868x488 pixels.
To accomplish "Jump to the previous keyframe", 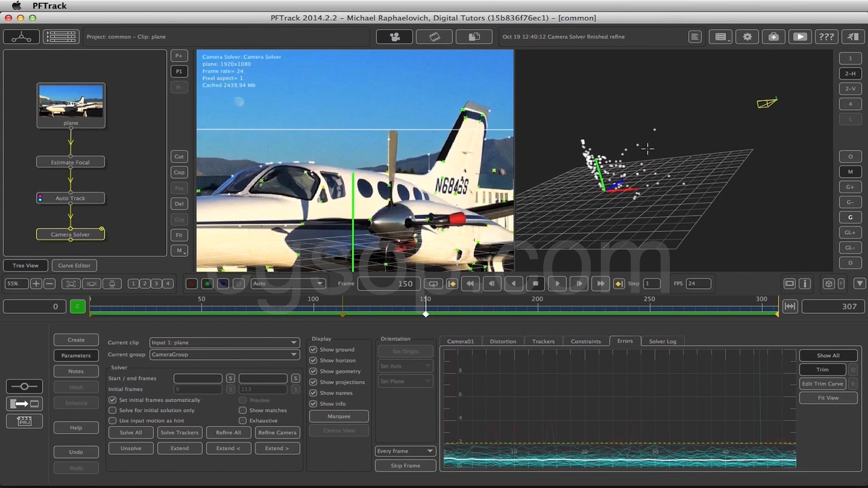I will (x=452, y=283).
